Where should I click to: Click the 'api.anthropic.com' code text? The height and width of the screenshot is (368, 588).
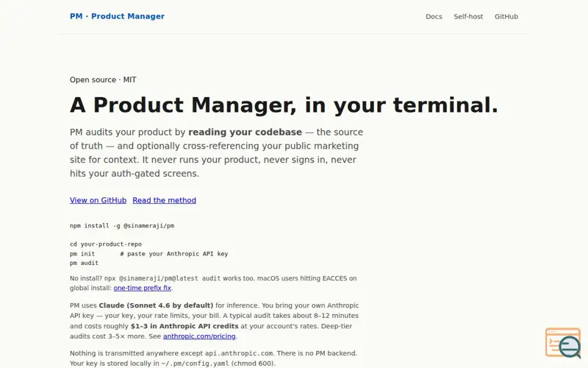239,353
